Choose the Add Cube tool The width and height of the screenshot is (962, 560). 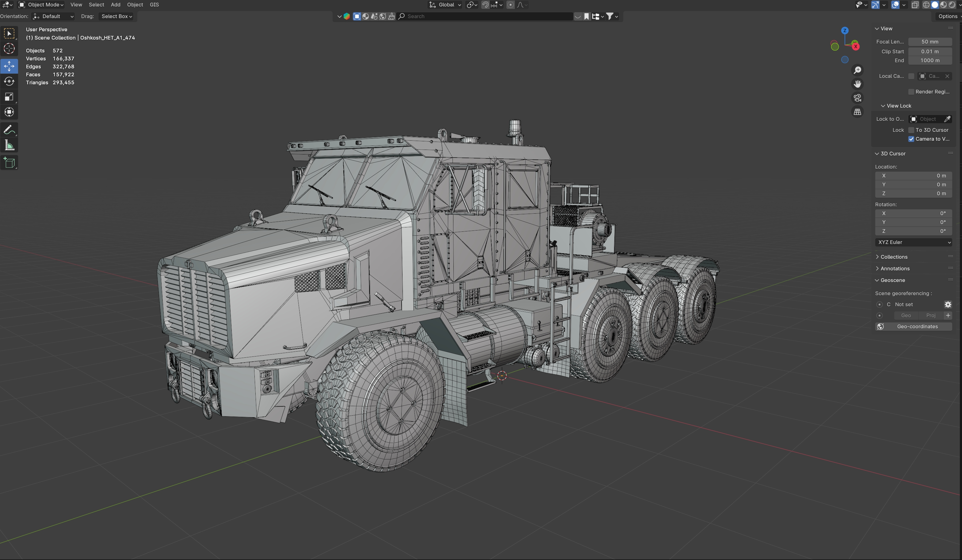(9, 163)
